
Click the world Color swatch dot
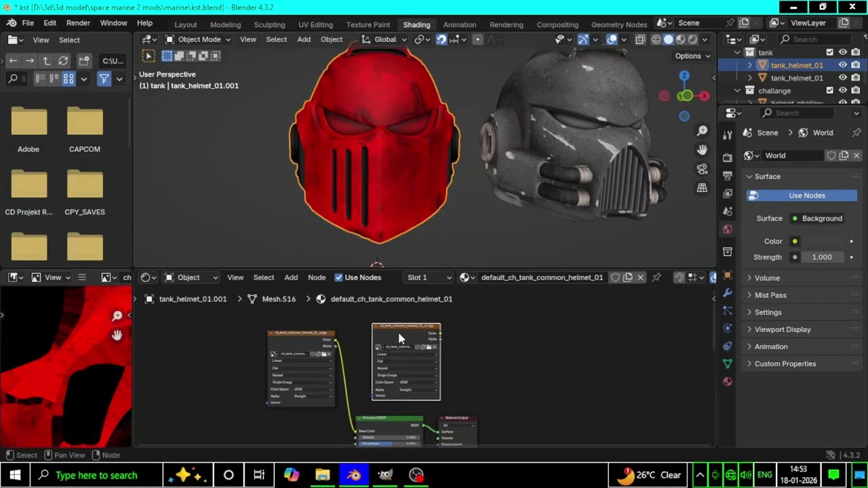pos(795,241)
